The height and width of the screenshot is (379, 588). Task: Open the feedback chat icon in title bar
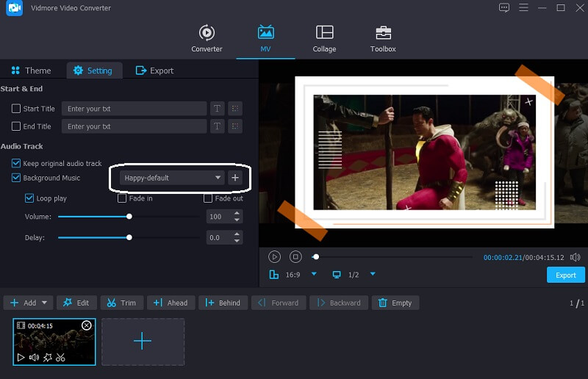click(x=503, y=8)
